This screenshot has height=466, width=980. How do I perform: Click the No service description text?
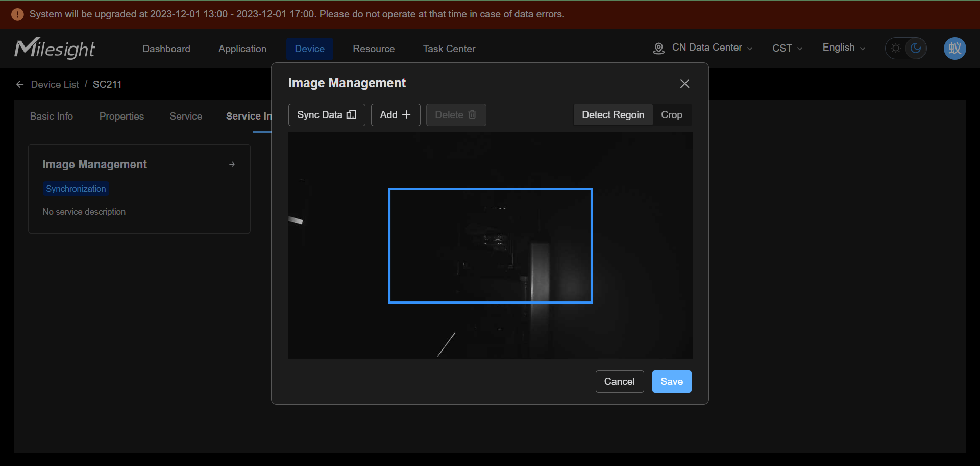coord(84,212)
